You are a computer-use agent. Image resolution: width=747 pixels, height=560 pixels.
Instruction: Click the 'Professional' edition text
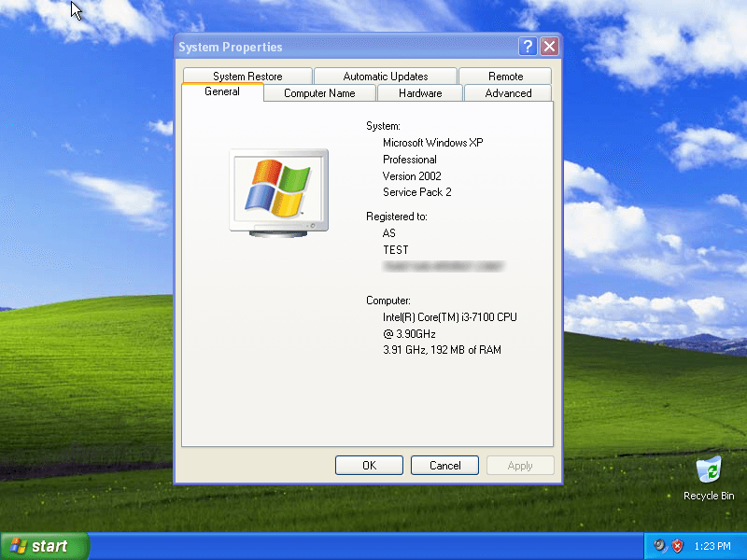(x=410, y=160)
